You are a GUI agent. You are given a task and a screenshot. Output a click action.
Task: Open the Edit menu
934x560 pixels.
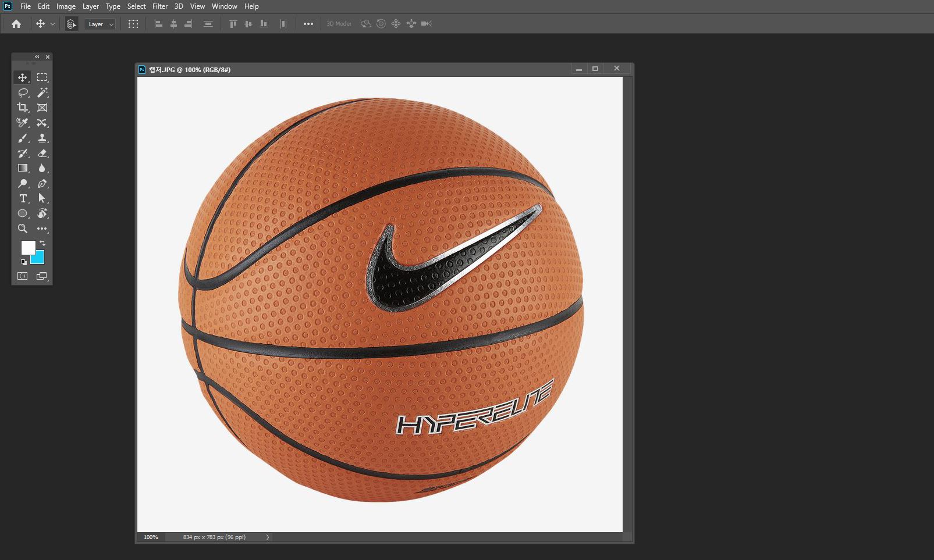[x=44, y=6]
